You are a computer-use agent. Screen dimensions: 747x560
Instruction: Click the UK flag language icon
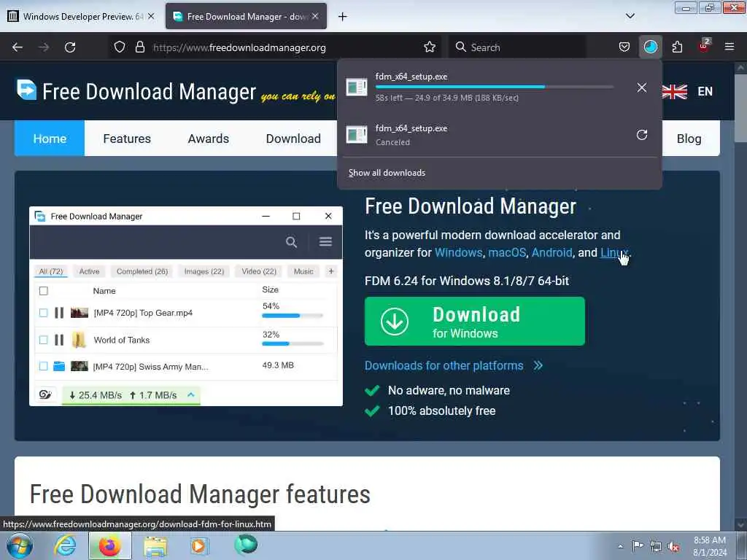coord(675,91)
